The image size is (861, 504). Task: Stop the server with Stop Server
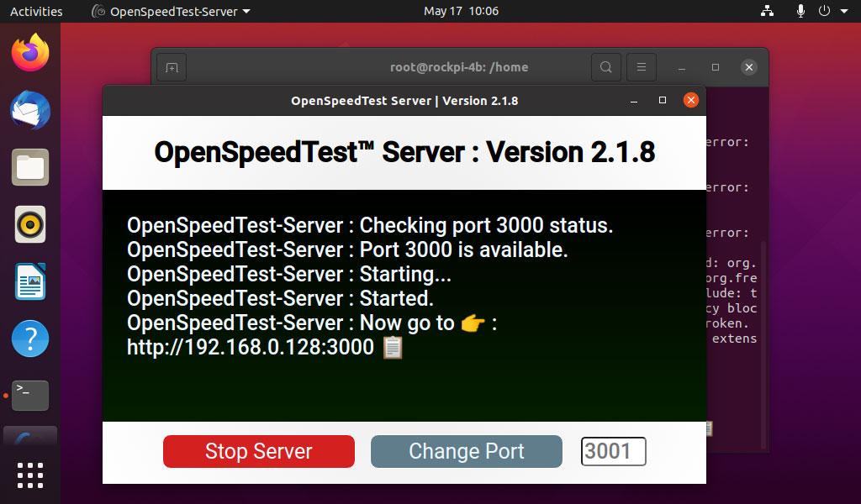(x=259, y=451)
